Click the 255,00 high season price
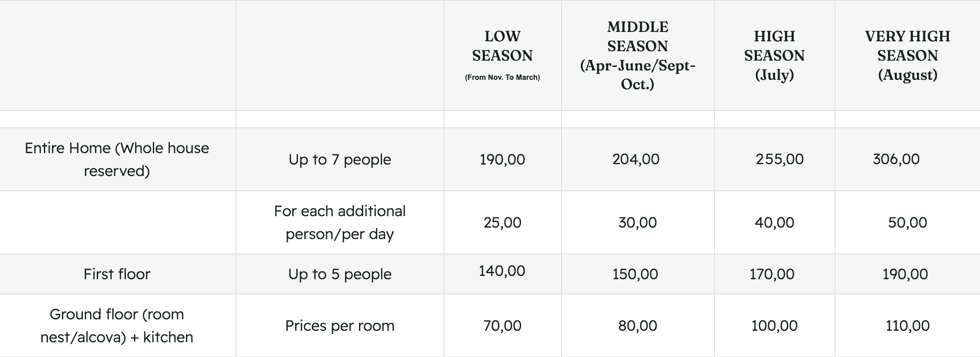 coord(779,159)
